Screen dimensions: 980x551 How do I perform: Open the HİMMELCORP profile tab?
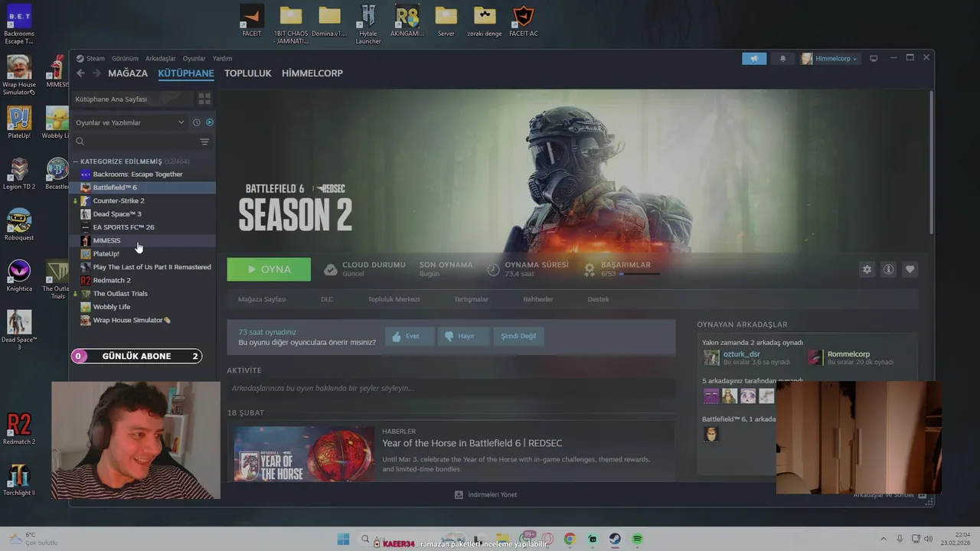[312, 73]
